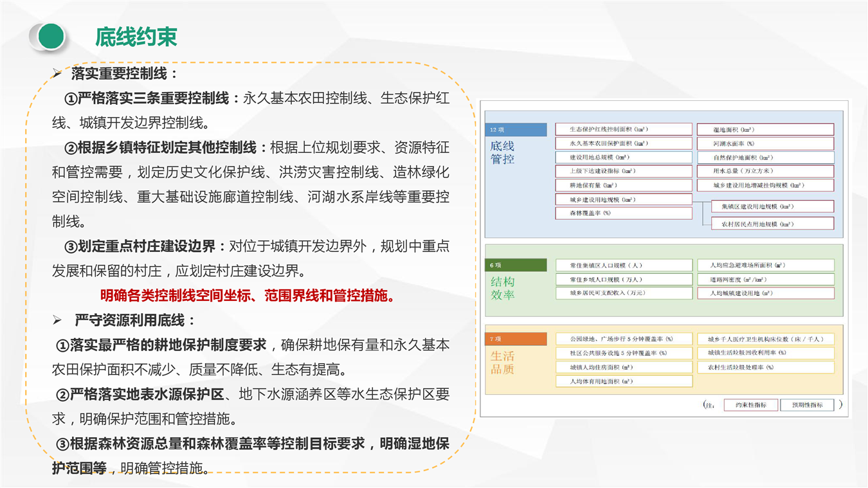This screenshot has height=488, width=868.
Task: Select the 生态保护红线控制面积 indicator box
Action: click(x=623, y=129)
